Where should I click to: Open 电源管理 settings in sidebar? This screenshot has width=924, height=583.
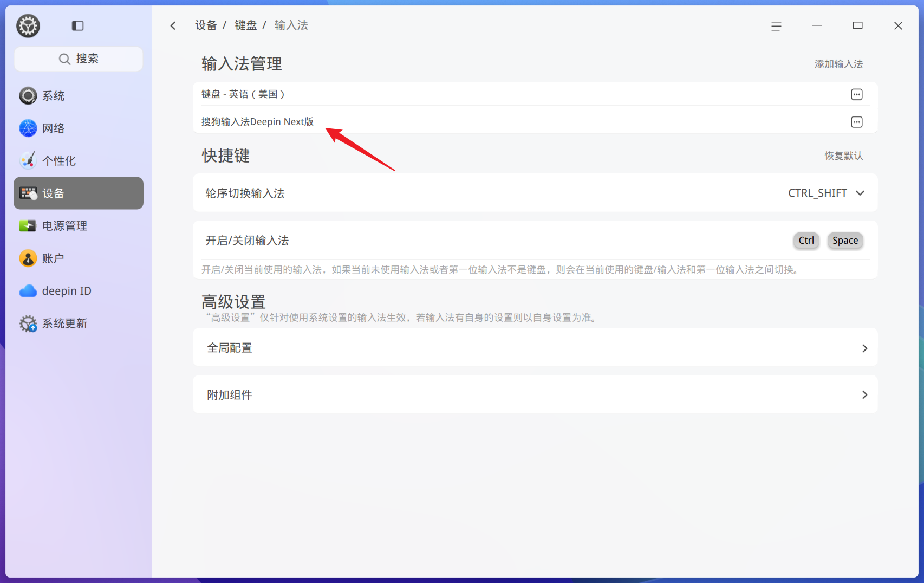(x=79, y=226)
